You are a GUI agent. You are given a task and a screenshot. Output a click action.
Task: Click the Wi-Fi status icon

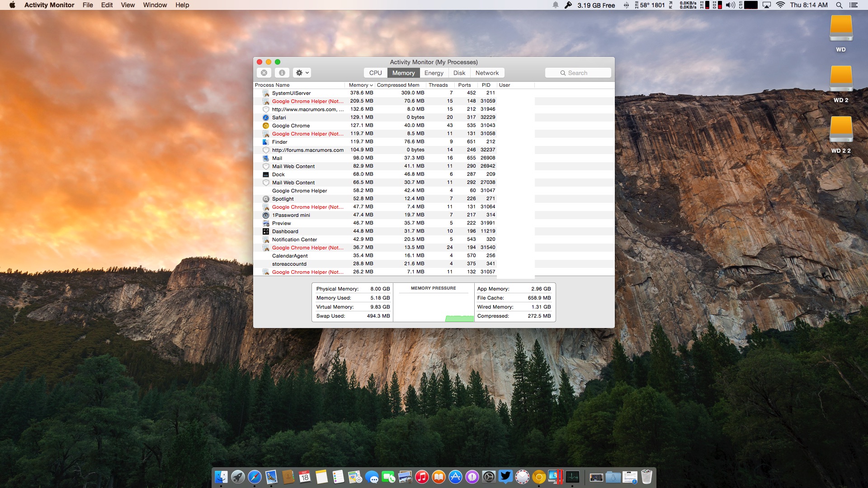(780, 5)
